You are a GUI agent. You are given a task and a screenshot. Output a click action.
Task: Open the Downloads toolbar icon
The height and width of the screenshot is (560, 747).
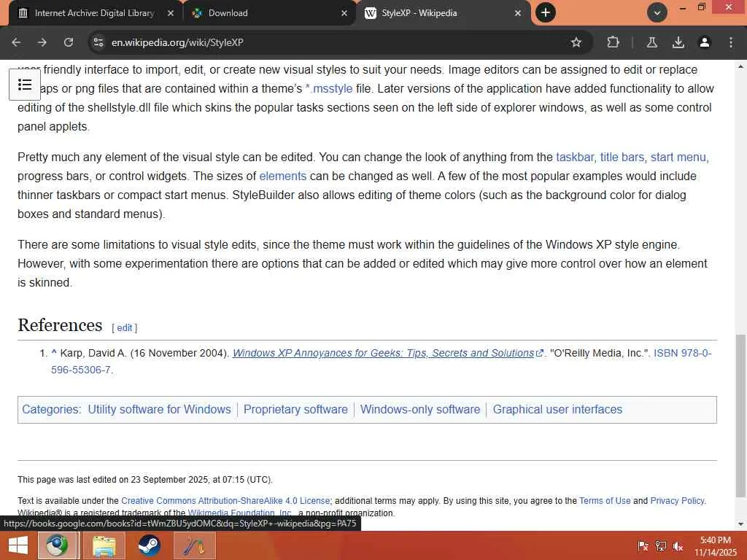click(678, 42)
